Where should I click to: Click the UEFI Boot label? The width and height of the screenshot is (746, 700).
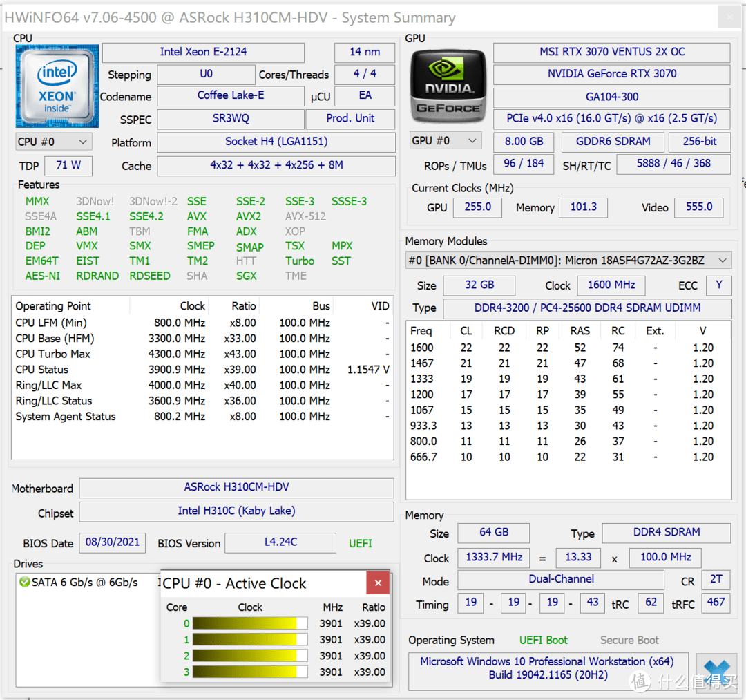(x=544, y=641)
